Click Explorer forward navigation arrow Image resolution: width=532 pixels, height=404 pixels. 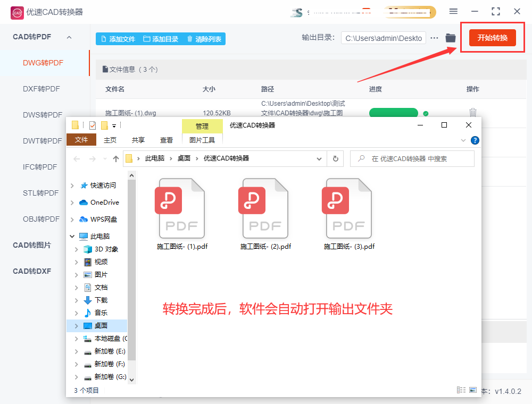(92, 158)
